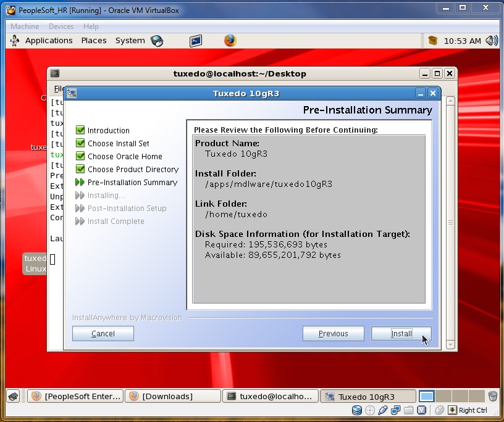Click the optical drive icon in VirtualBox status bar
This screenshot has width=504, height=422.
[370, 410]
